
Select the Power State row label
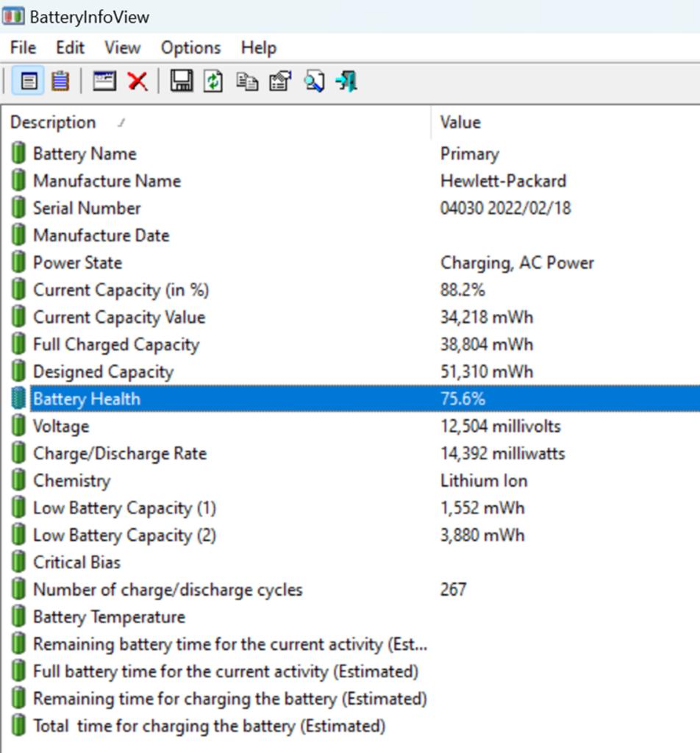(x=78, y=263)
